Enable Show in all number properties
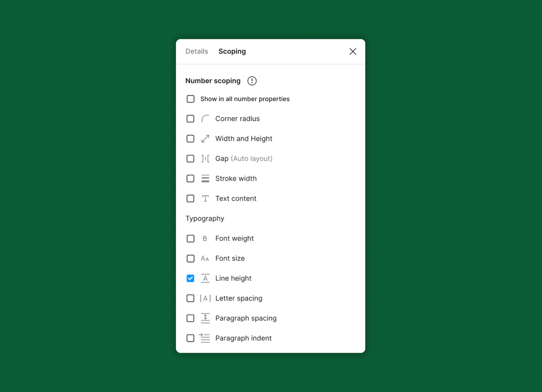Viewport: 542px width, 392px height. [x=190, y=99]
